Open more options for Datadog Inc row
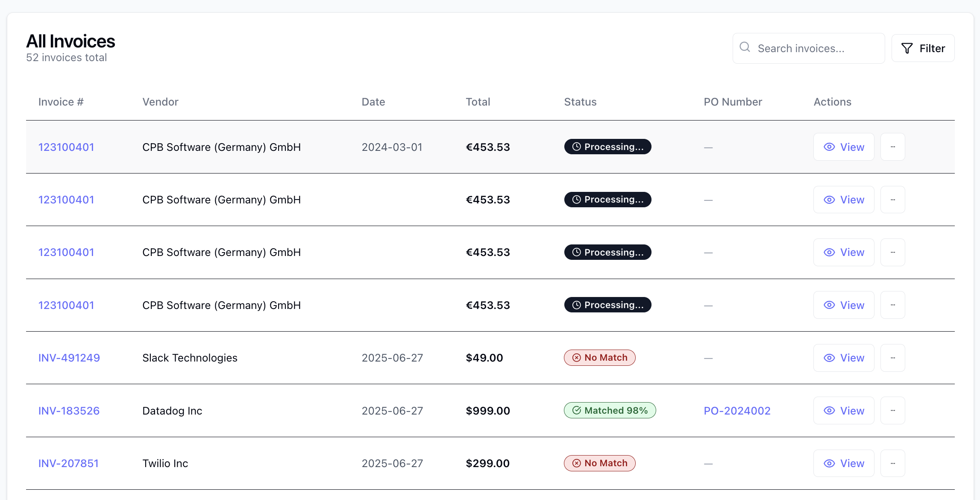 pyautogui.click(x=892, y=410)
